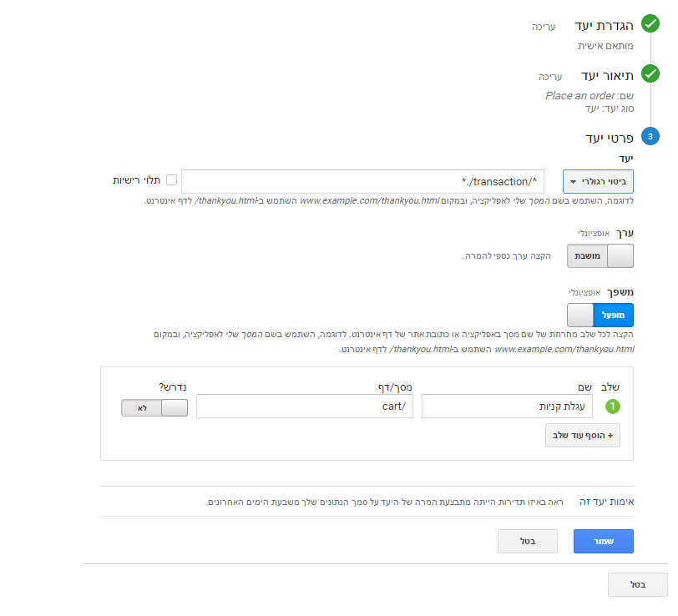Switch the נדרש? required toggle from לא
Screen dimensions: 678x616
pos(154,407)
